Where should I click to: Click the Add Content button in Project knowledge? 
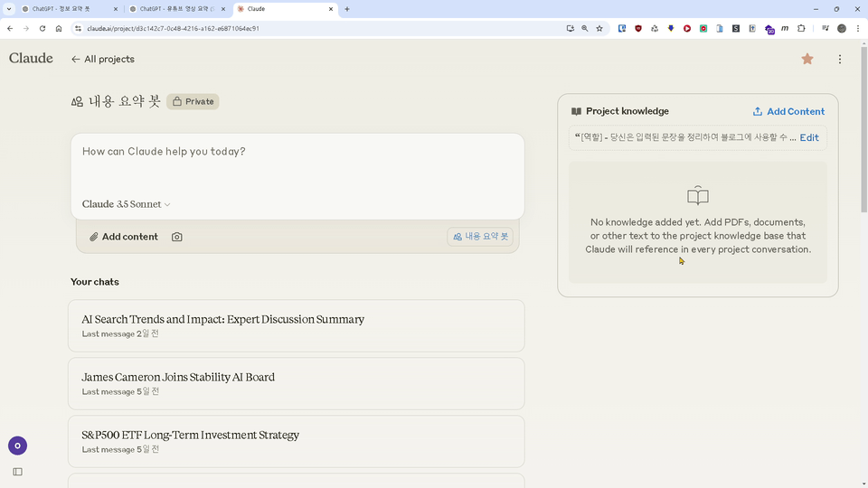[x=788, y=112]
